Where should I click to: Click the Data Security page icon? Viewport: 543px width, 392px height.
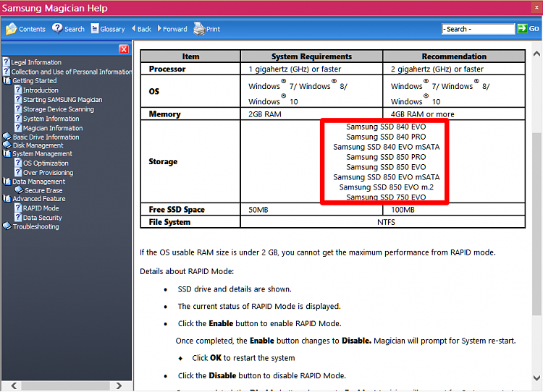coord(18,217)
